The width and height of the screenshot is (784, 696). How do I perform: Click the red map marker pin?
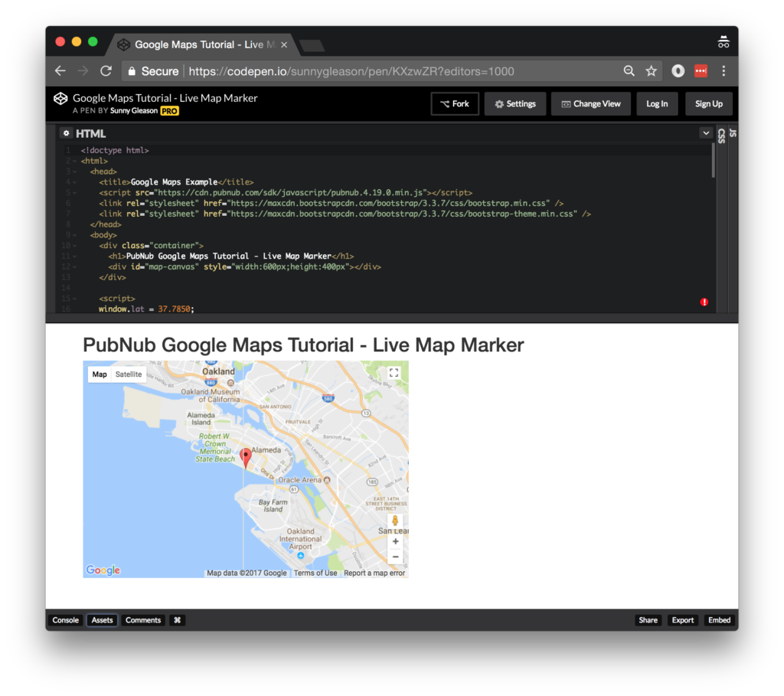coord(246,458)
